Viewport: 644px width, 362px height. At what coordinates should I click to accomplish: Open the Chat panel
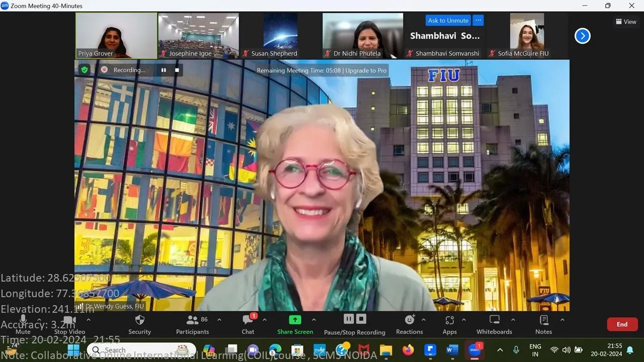248,324
